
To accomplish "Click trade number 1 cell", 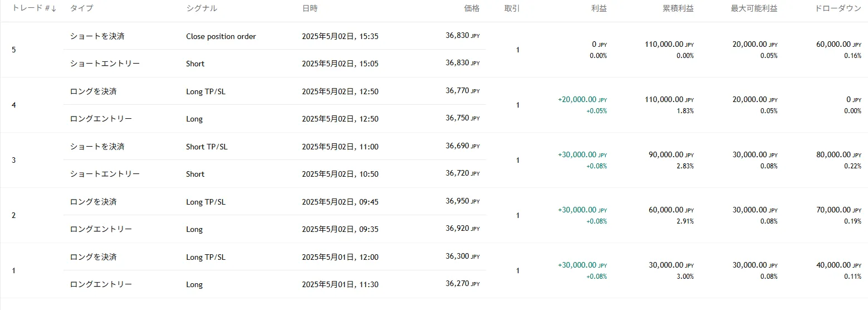I will coord(14,271).
